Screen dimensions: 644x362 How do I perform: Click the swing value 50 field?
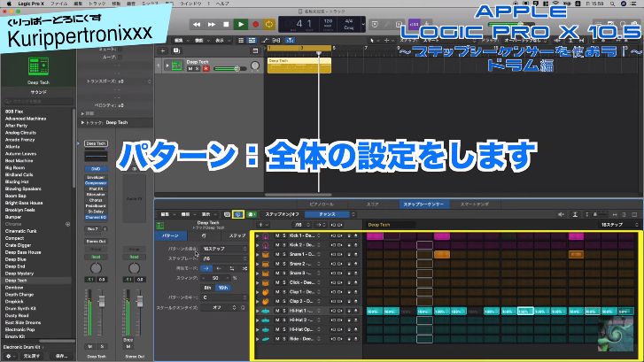(x=215, y=278)
